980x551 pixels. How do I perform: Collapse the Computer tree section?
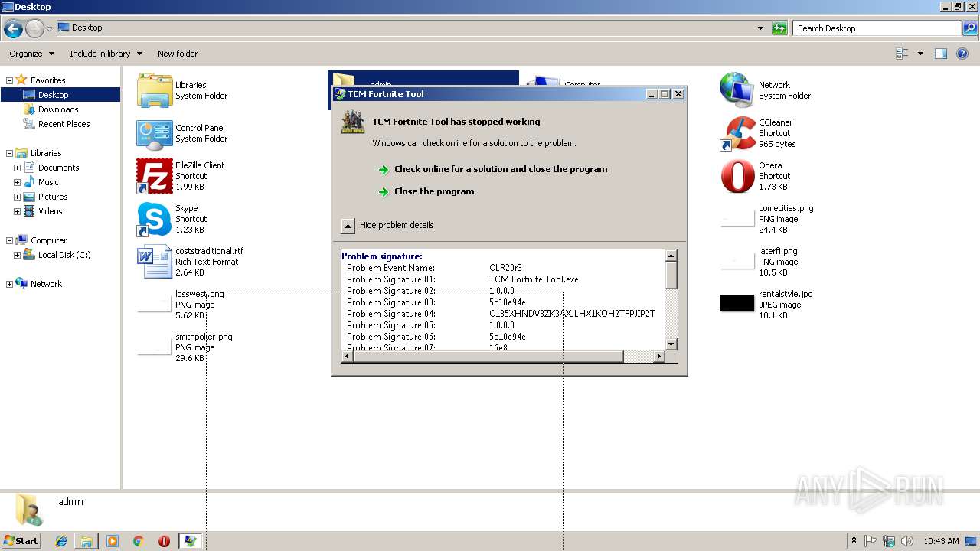point(9,240)
